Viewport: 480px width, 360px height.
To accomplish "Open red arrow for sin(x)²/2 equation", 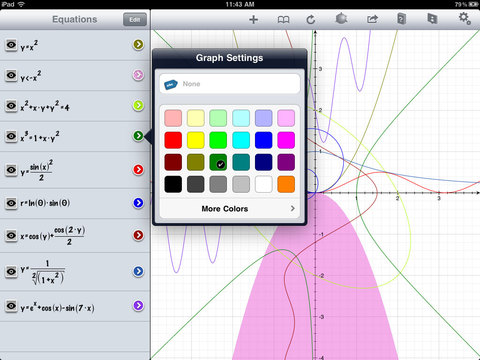I will [x=138, y=170].
